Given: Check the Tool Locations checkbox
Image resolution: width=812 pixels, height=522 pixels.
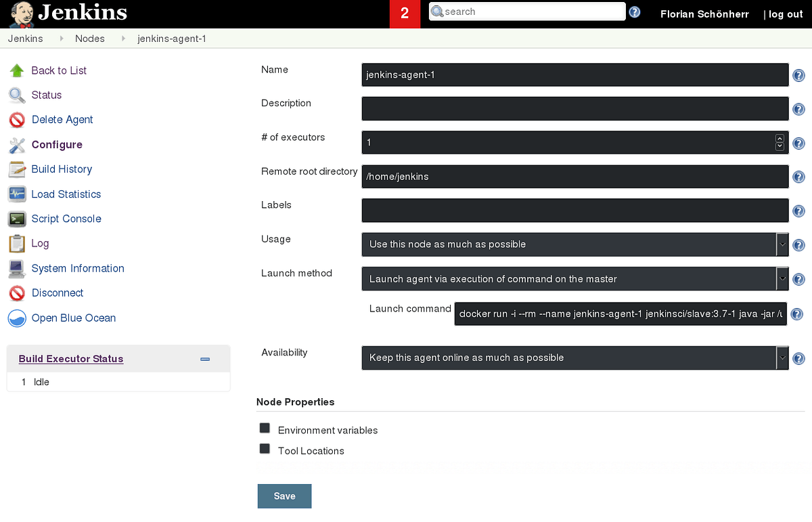Looking at the screenshot, I should pos(265,448).
